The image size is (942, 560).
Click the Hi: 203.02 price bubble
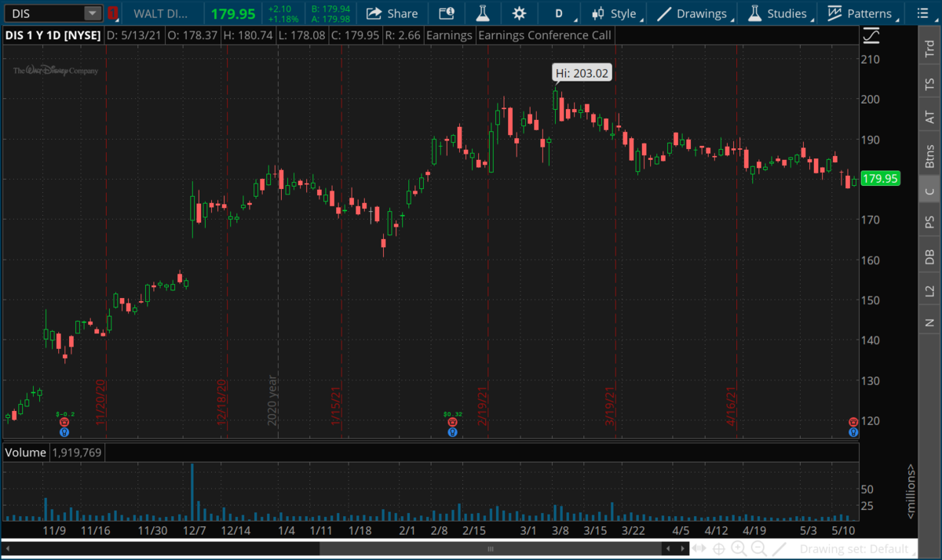click(x=582, y=73)
